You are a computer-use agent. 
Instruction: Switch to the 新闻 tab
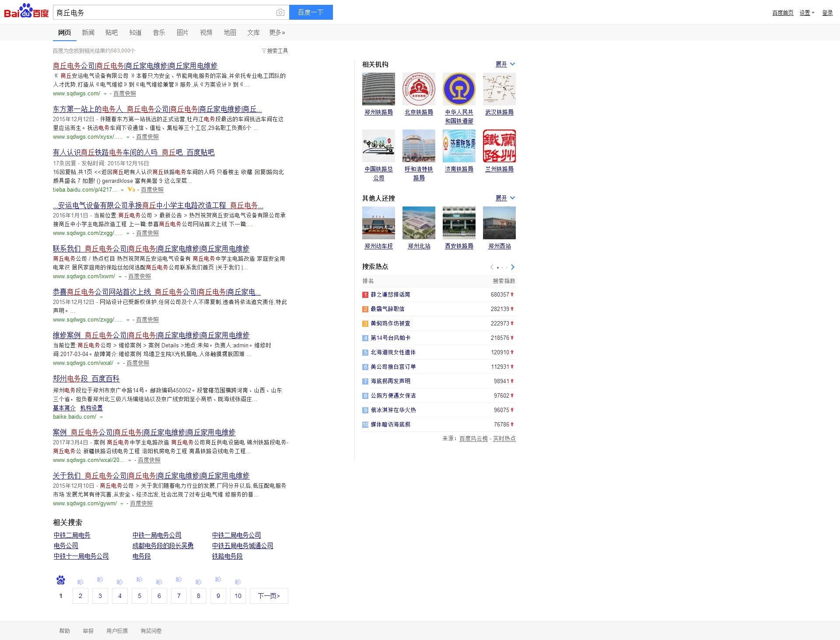pyautogui.click(x=88, y=32)
